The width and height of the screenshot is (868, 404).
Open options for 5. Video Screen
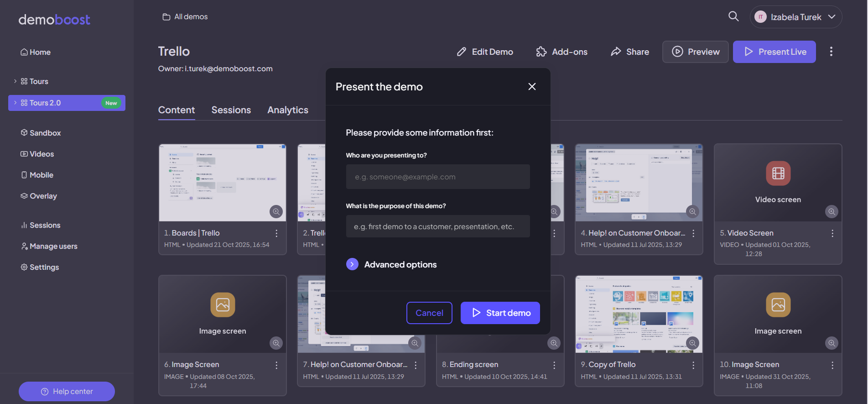[832, 233]
